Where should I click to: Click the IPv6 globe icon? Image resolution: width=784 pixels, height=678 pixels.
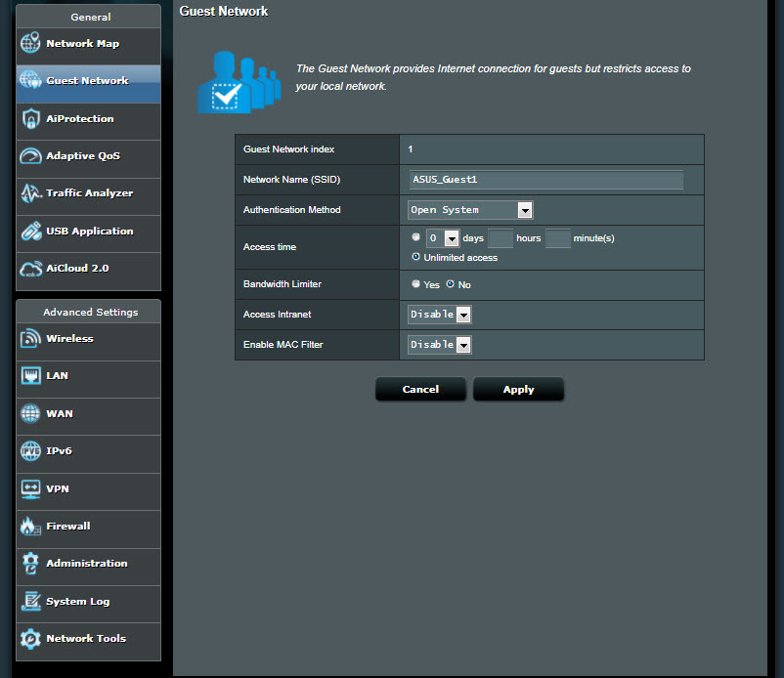coord(30,451)
